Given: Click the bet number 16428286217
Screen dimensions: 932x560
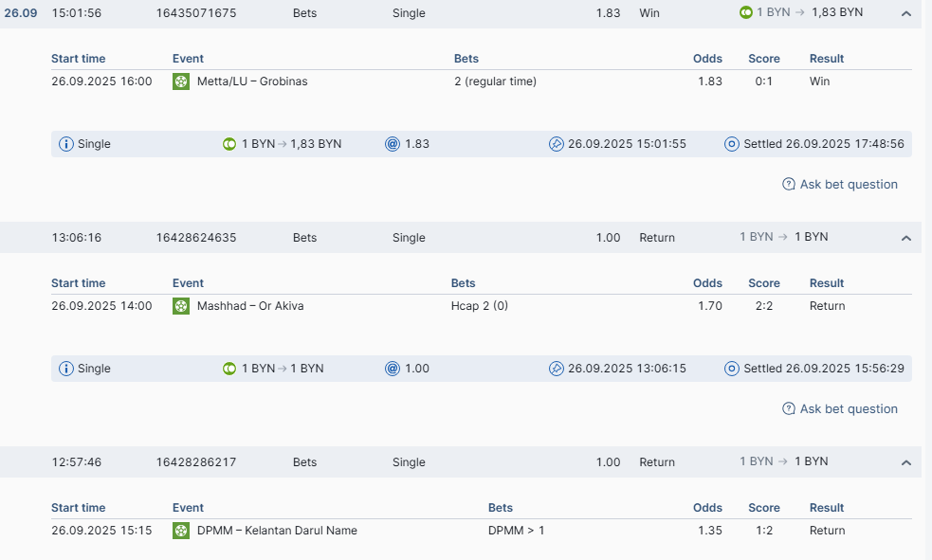Looking at the screenshot, I should click(196, 462).
